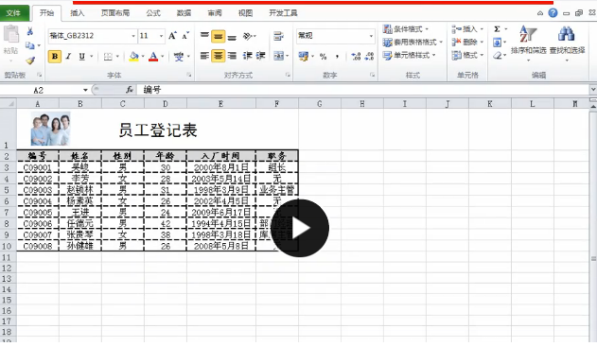Image resolution: width=597 pixels, height=364 pixels.
Task: Apply red font color letter A
Action: tap(153, 57)
